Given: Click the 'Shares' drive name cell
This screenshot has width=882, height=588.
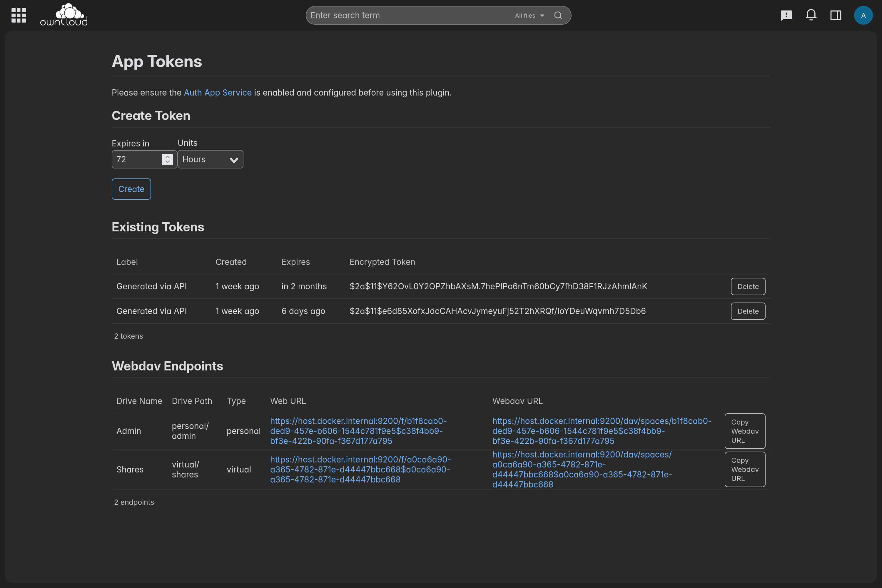Looking at the screenshot, I should pyautogui.click(x=130, y=470).
